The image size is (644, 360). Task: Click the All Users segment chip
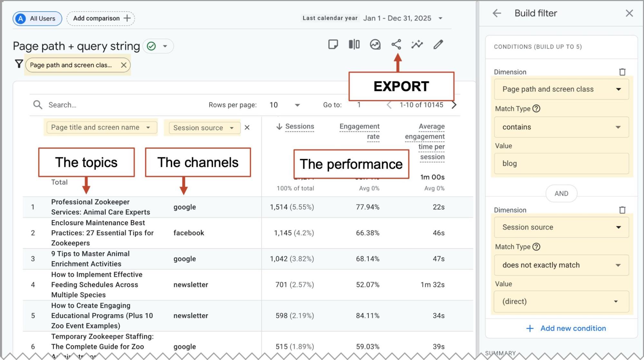[x=37, y=18]
